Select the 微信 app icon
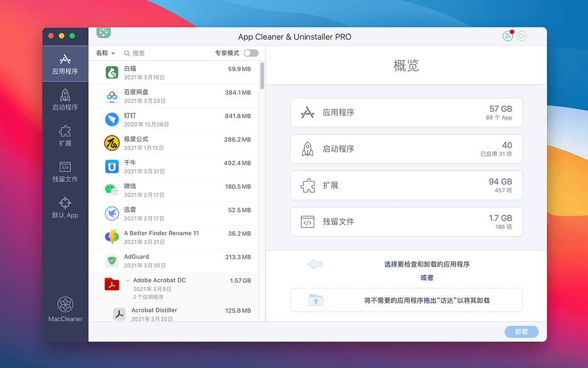The image size is (588, 368). coord(112,190)
